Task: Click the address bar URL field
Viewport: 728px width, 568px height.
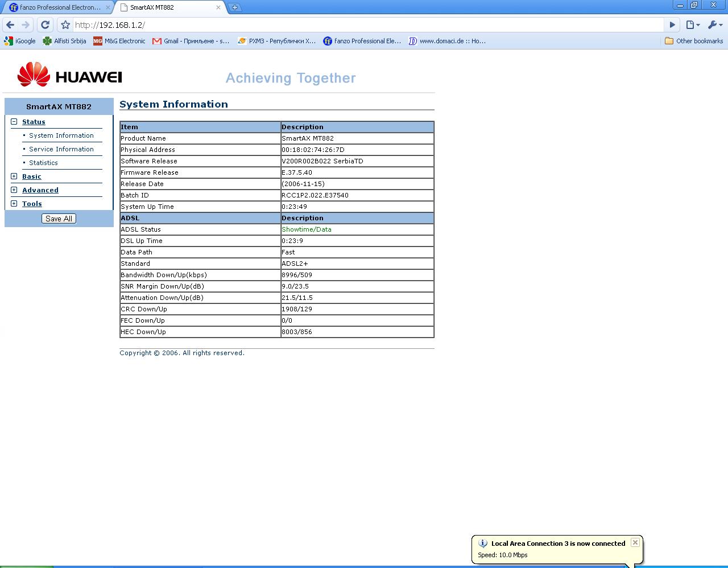Action: point(364,25)
